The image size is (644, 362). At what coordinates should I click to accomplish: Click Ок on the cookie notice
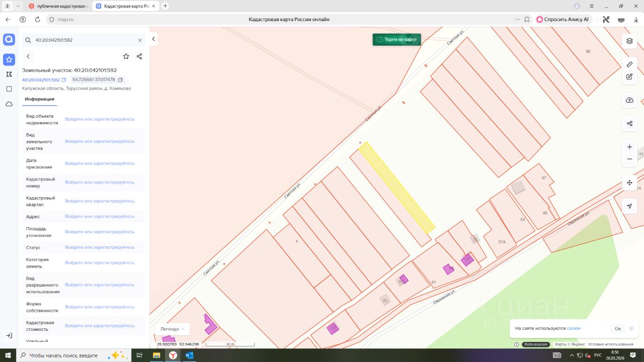click(617, 328)
